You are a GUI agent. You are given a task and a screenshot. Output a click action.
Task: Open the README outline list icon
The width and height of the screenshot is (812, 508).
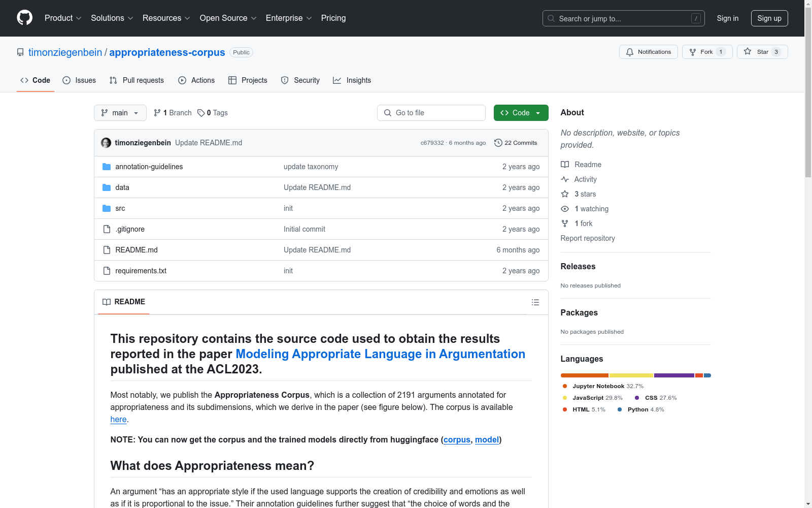tap(535, 302)
